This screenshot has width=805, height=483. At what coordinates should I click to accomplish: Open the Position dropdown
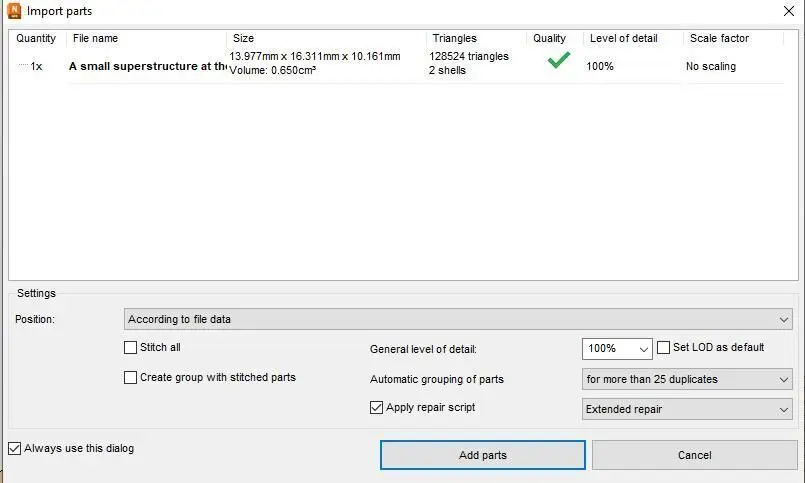(x=457, y=320)
